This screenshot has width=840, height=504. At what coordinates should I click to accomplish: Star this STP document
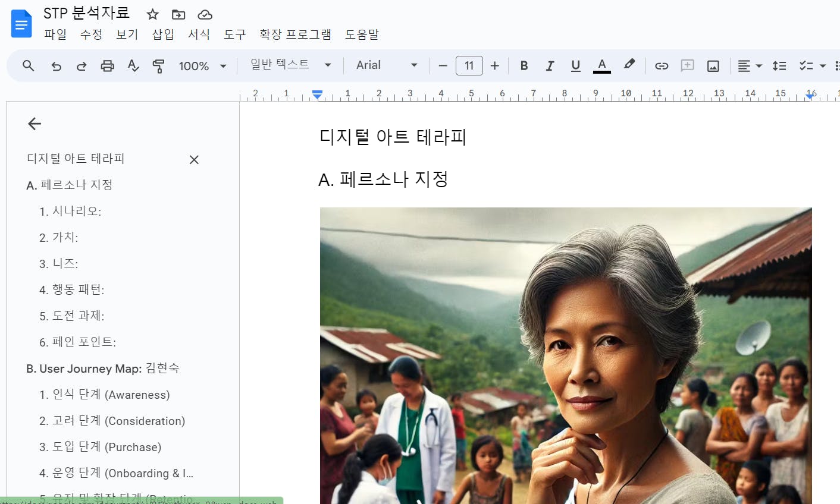(x=153, y=14)
